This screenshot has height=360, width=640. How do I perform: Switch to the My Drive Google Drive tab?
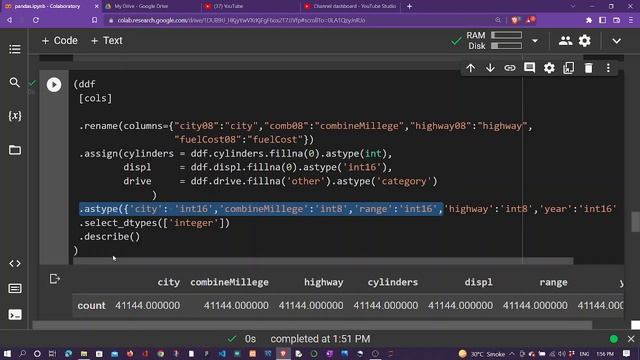pyautogui.click(x=141, y=6)
